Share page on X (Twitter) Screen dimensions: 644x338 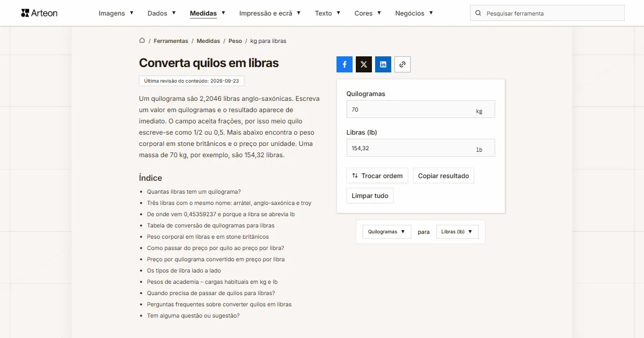tap(364, 64)
